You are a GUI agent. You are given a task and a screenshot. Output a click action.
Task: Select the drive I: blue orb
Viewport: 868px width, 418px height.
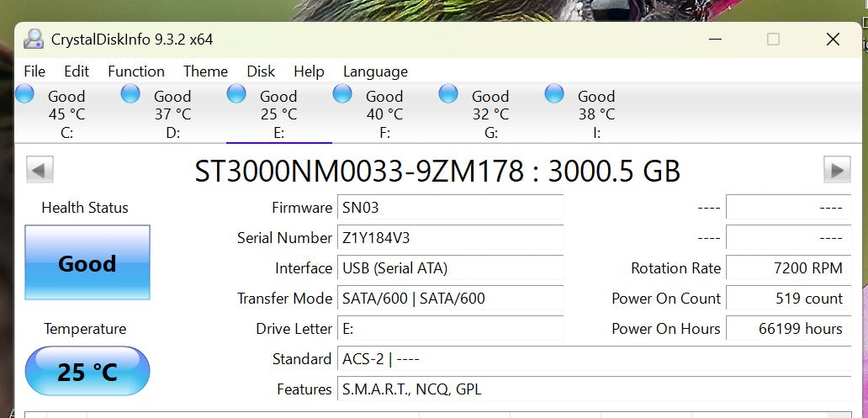pyautogui.click(x=554, y=93)
